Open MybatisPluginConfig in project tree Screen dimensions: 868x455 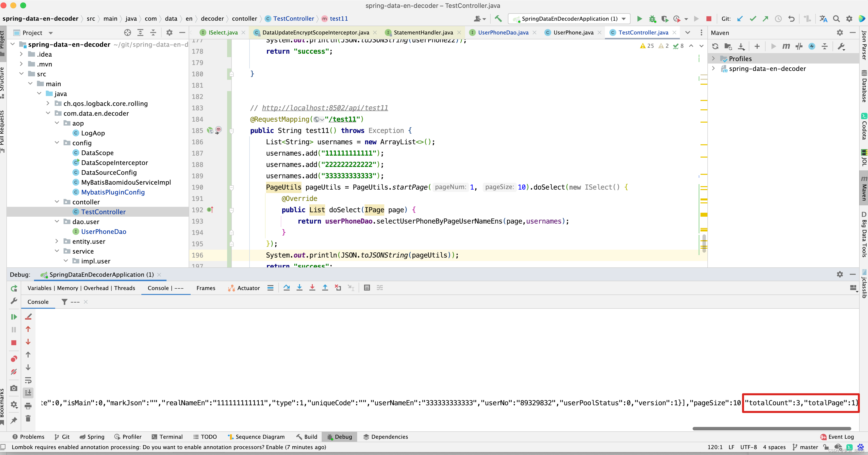[113, 192]
